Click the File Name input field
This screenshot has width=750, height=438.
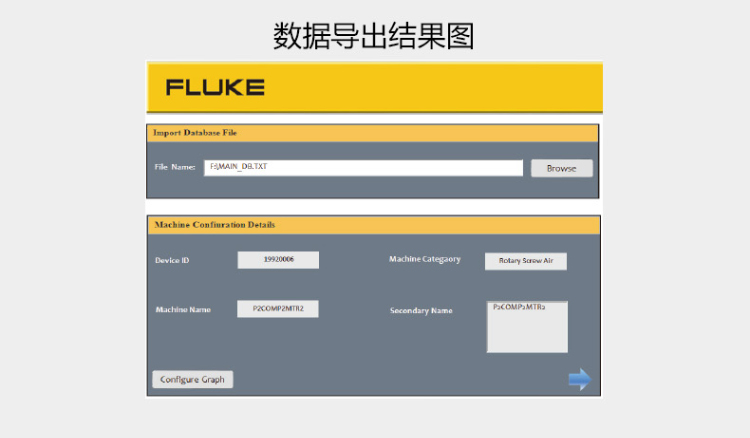coord(364,168)
